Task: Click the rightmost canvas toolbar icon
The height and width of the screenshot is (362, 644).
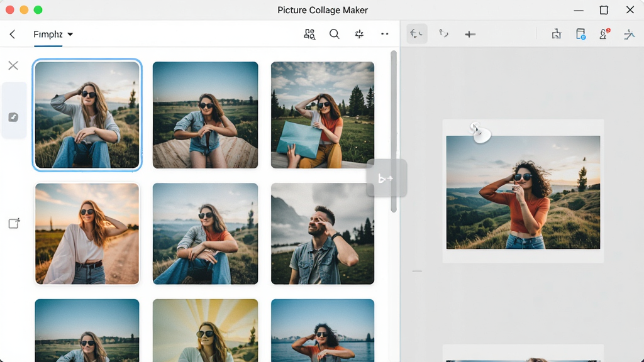Action: pyautogui.click(x=629, y=34)
